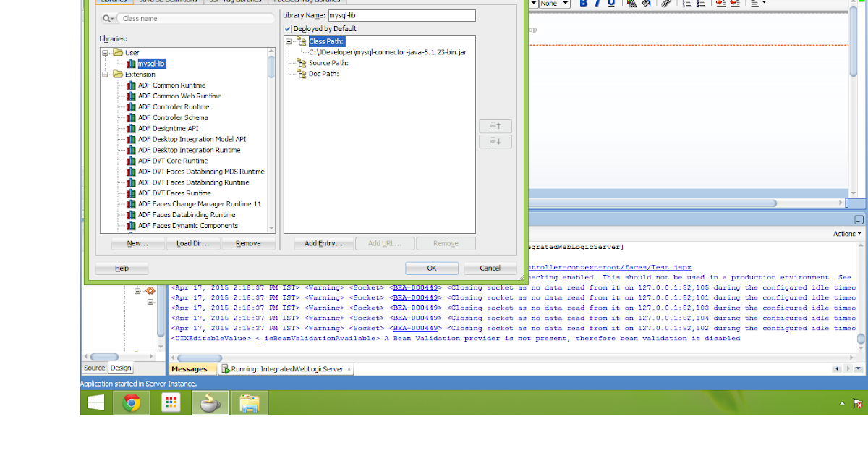The height and width of the screenshot is (456, 868).
Task: Open Google Chrome from the taskbar
Action: point(132,403)
